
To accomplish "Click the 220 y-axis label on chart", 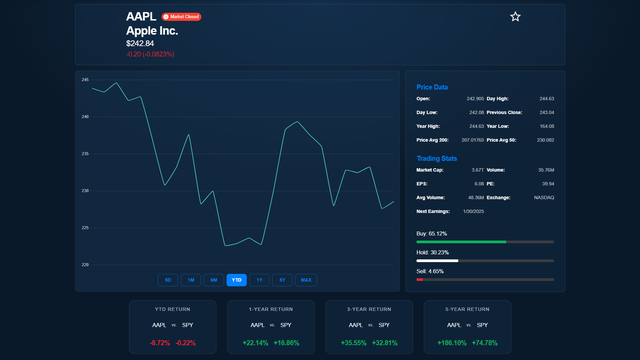I will click(x=85, y=265).
